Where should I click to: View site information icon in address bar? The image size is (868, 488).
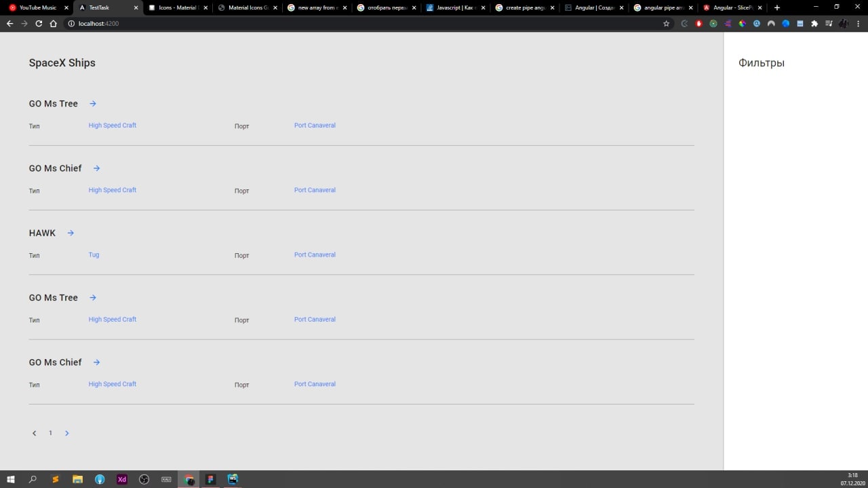click(71, 24)
